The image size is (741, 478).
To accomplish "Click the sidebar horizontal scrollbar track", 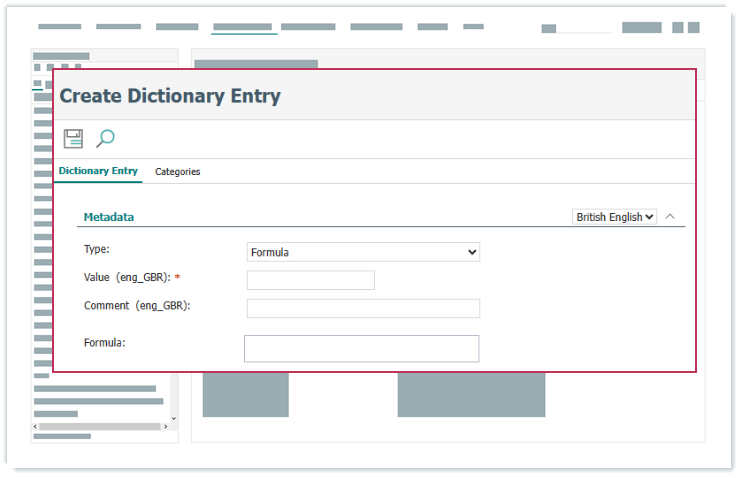I will [100, 427].
